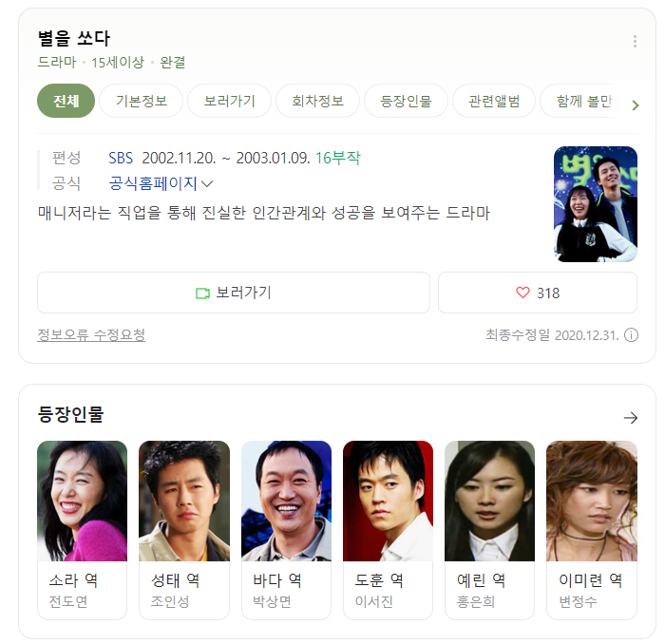This screenshot has height=644, width=665.
Task: Click the 이미련 역 변정수 character card
Action: point(592,530)
